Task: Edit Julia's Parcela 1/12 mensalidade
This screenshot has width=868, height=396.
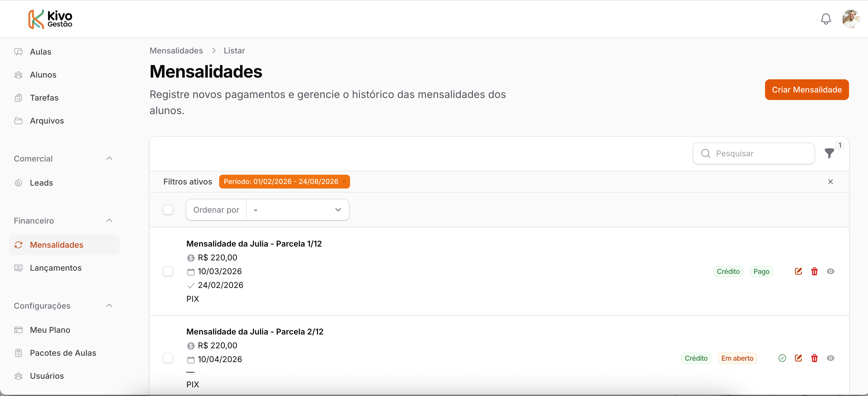Action: point(798,271)
